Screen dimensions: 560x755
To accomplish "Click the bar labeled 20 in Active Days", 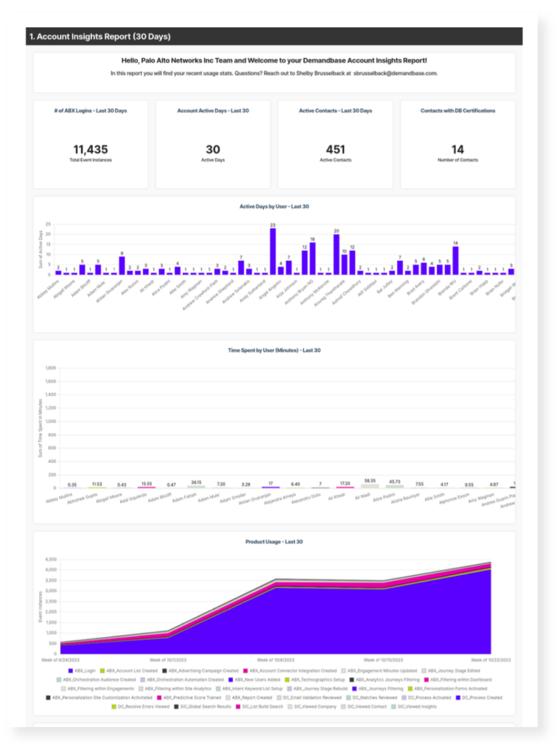I will pyautogui.click(x=336, y=254).
